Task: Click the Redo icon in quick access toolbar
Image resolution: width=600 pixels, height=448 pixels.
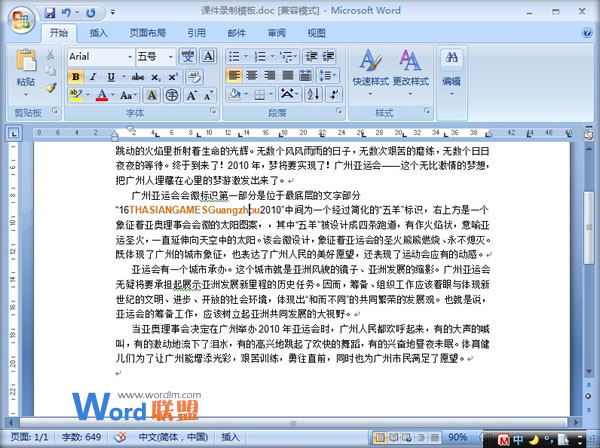Action: (x=91, y=13)
